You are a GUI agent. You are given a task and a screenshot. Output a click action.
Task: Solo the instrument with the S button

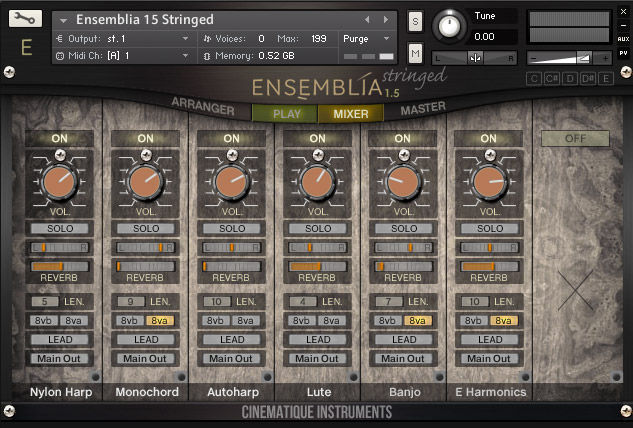pyautogui.click(x=415, y=21)
